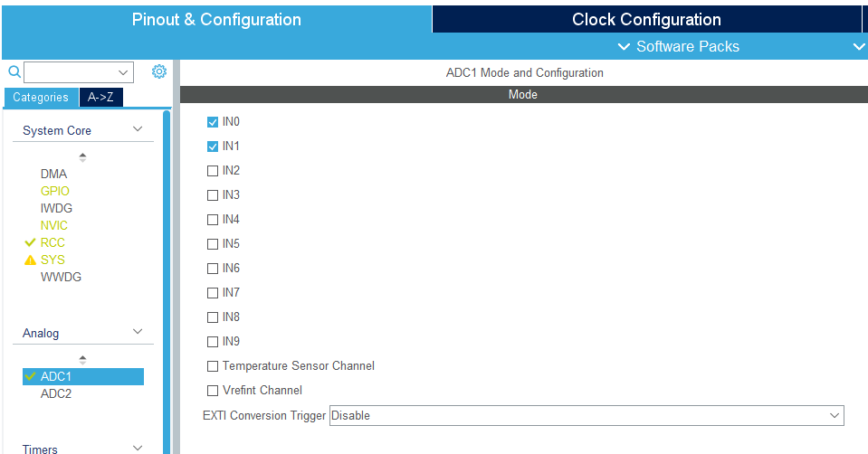Click the green checkmark beside RCC
The height and width of the screenshot is (454, 868).
[x=30, y=242]
